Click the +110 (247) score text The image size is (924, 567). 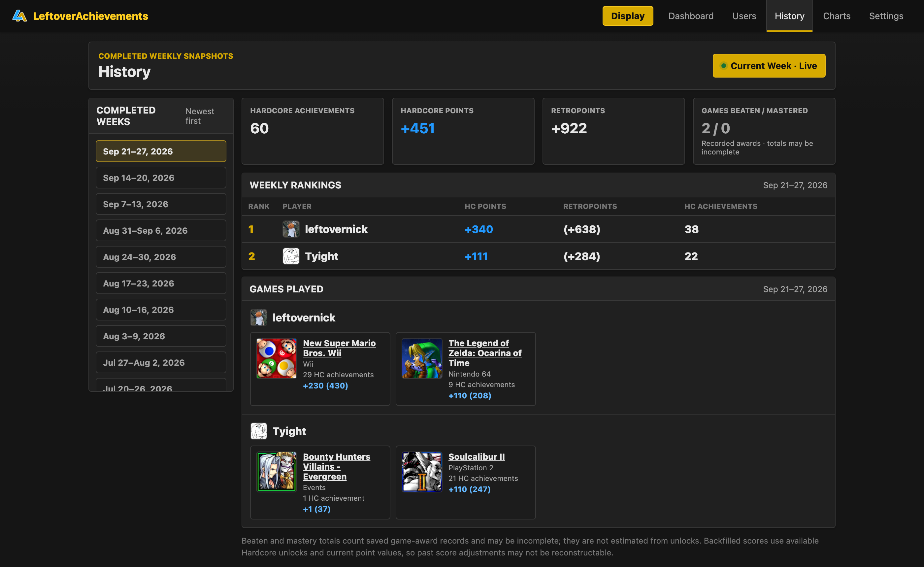470,489
